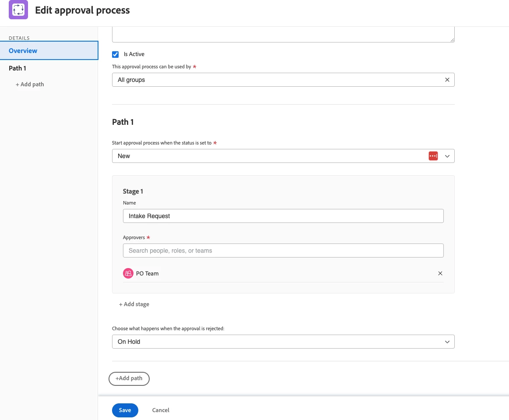Click sidebar Add path link
This screenshot has height=420, width=509.
[30, 84]
